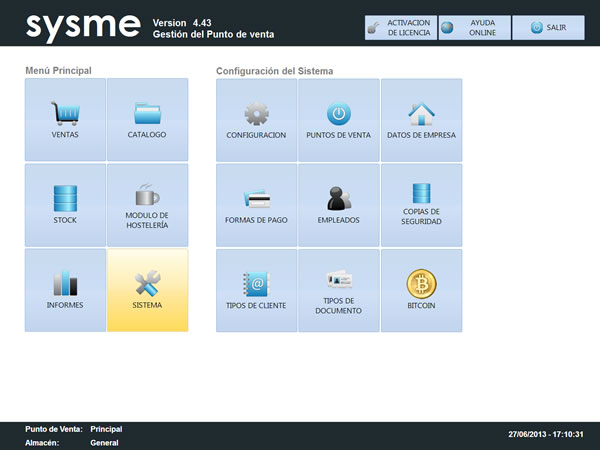Viewport: 600px width, 450px height.
Task: Click the DATOS DE EMPRESA label text
Action: coord(421,135)
